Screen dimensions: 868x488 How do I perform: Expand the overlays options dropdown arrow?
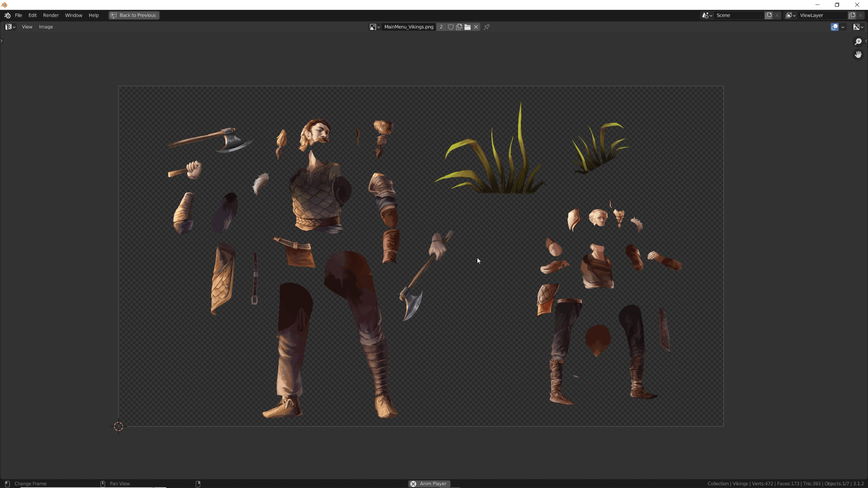843,27
